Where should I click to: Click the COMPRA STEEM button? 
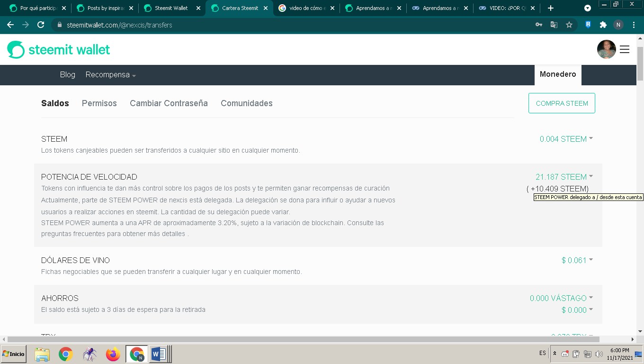562,103
